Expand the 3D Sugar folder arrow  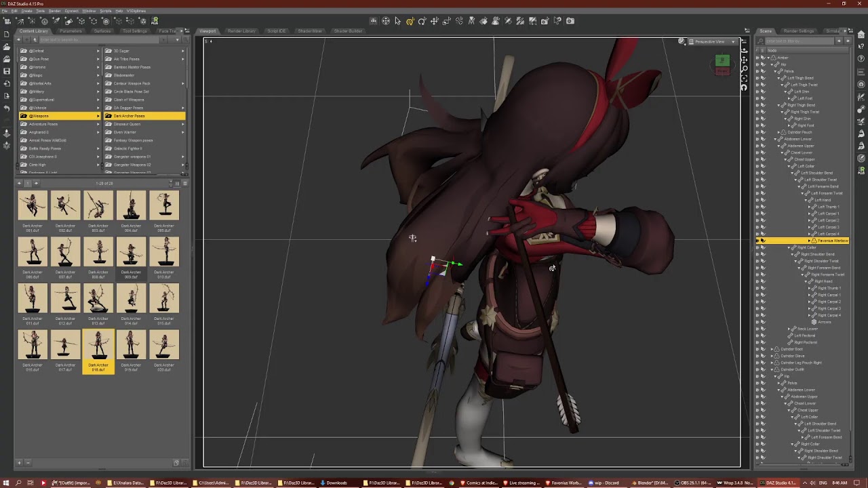(x=183, y=51)
